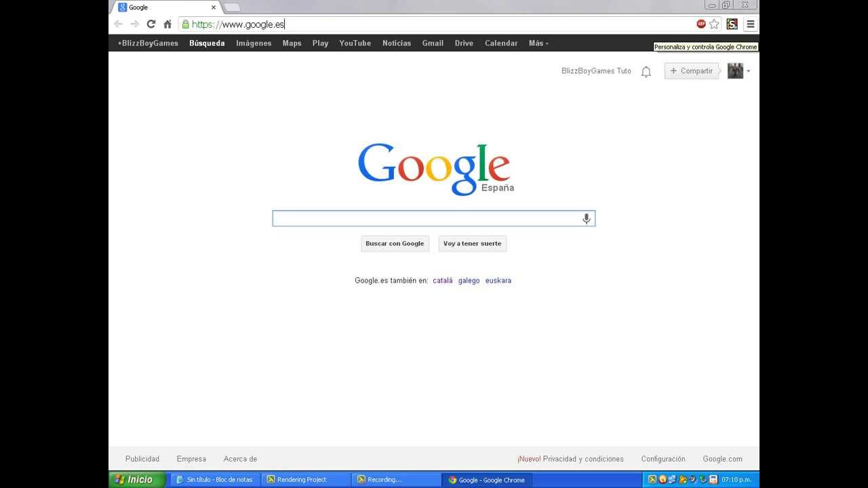Image resolution: width=868 pixels, height=488 pixels.
Task: Switch Google to galego
Action: (x=469, y=281)
